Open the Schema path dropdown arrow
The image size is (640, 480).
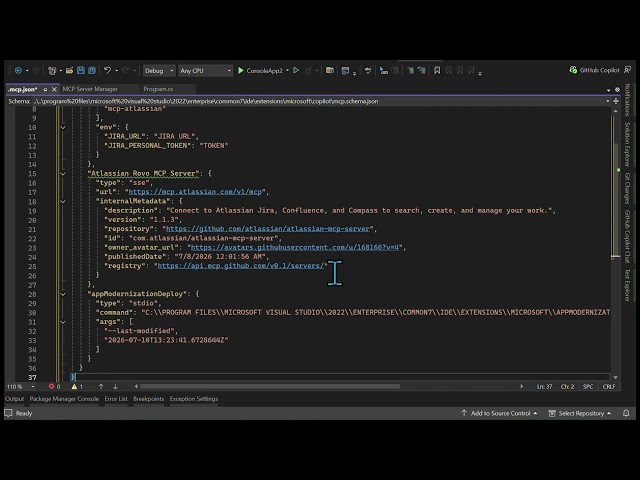click(x=608, y=101)
